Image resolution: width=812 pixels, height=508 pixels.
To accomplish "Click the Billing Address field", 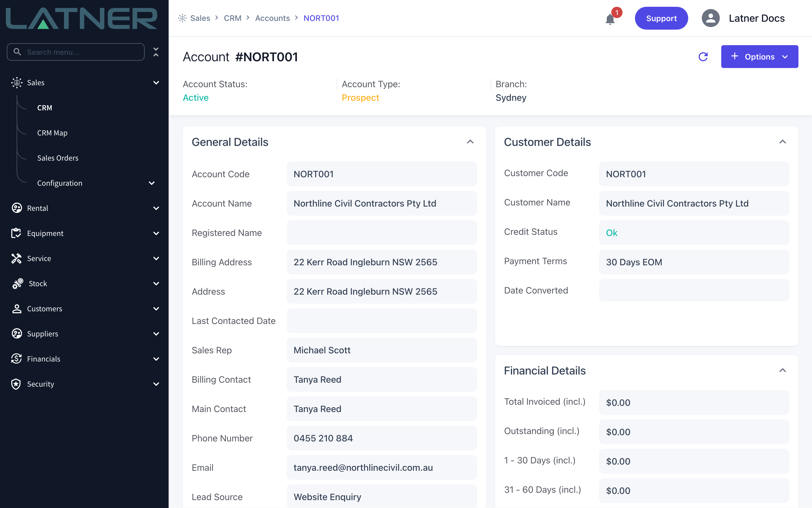I will (381, 262).
